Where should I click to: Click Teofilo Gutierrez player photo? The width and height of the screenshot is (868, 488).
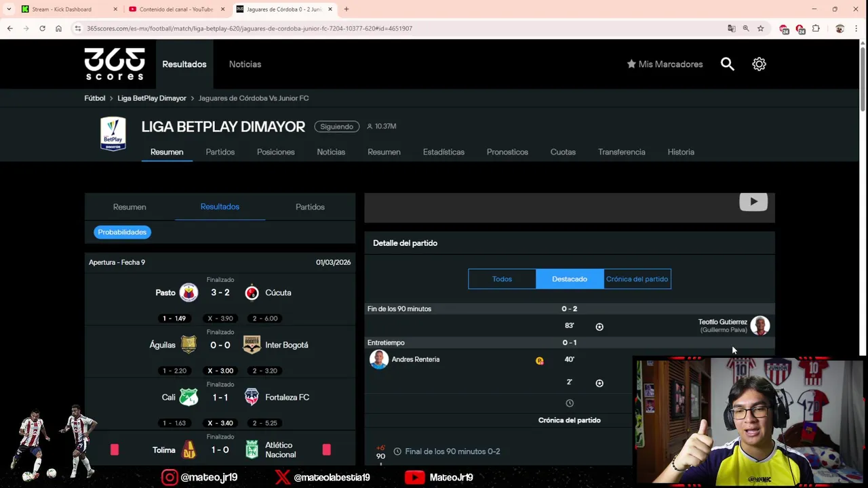[759, 325]
